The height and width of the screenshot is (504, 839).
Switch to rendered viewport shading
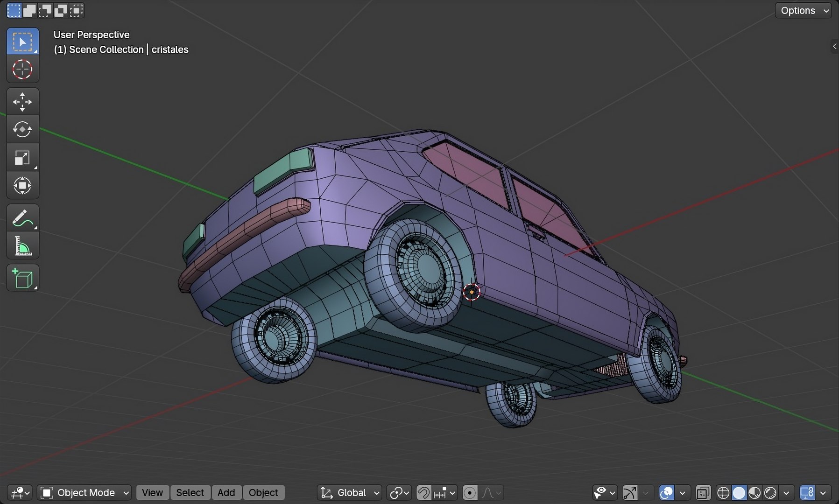[770, 492]
